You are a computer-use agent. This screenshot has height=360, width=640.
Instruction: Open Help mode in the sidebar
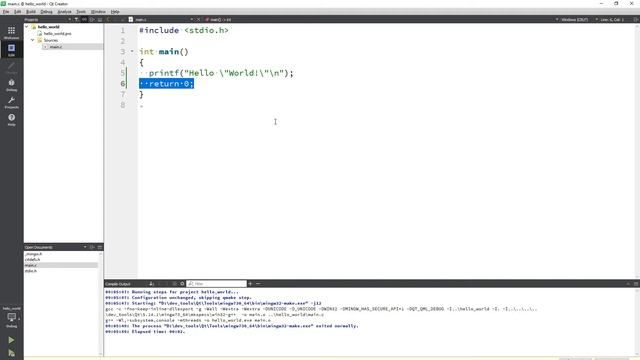pos(11,120)
